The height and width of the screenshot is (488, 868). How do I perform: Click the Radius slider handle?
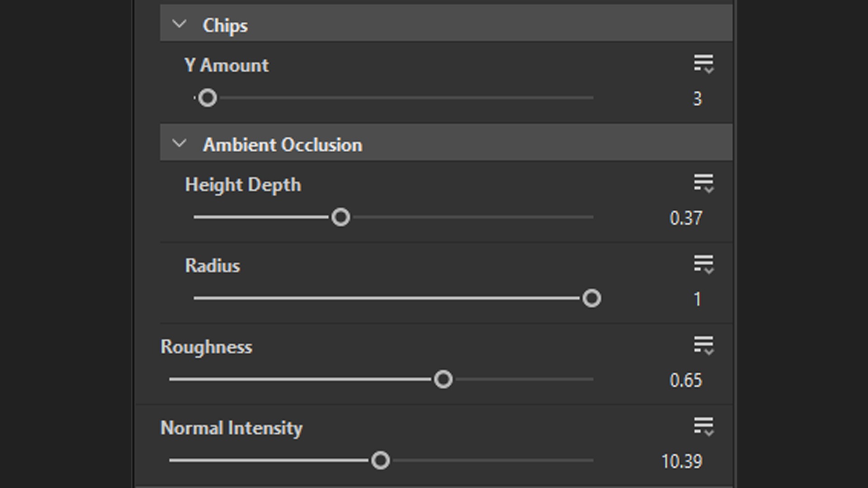(591, 299)
